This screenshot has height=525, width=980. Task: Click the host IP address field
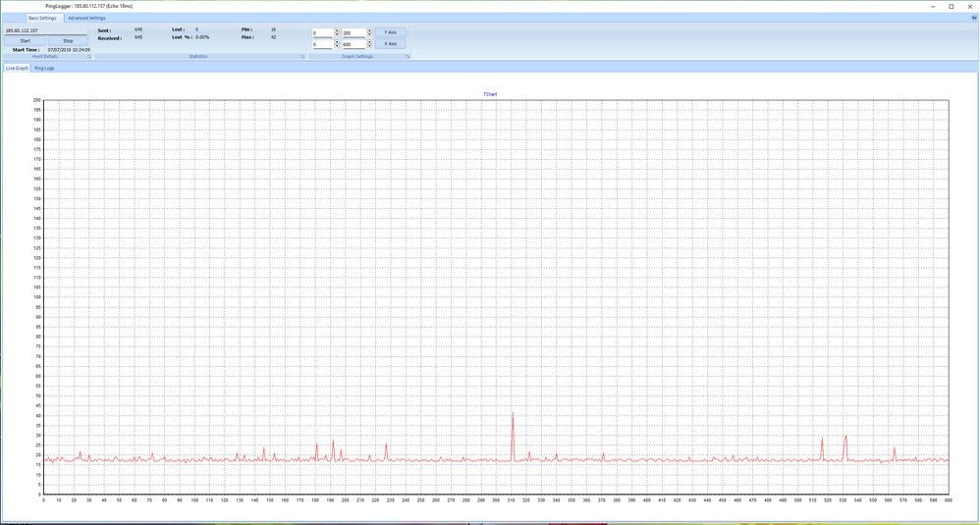(46, 30)
